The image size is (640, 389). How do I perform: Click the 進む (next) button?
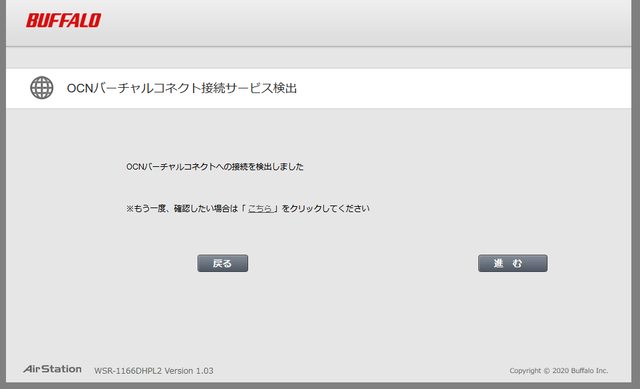point(513,263)
